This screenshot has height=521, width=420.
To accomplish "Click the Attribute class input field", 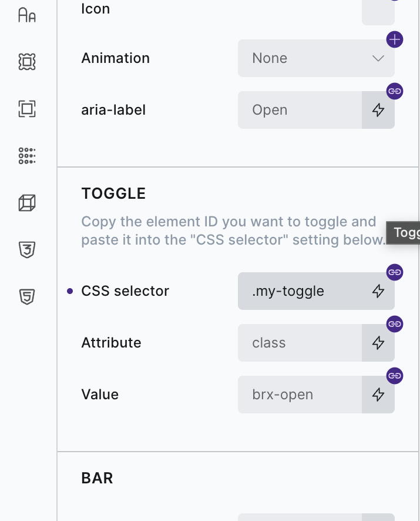I will click(x=300, y=343).
